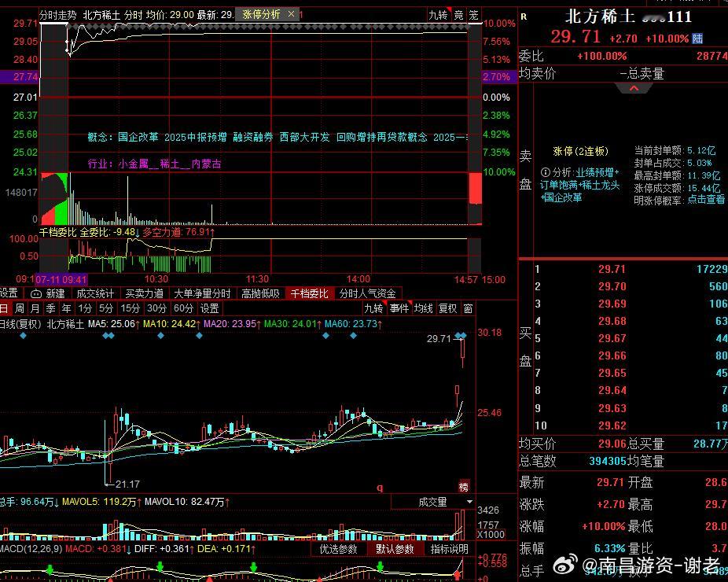Viewport: 728px width, 582px height.
Task: Click the 优选参数 button
Action: (x=339, y=549)
